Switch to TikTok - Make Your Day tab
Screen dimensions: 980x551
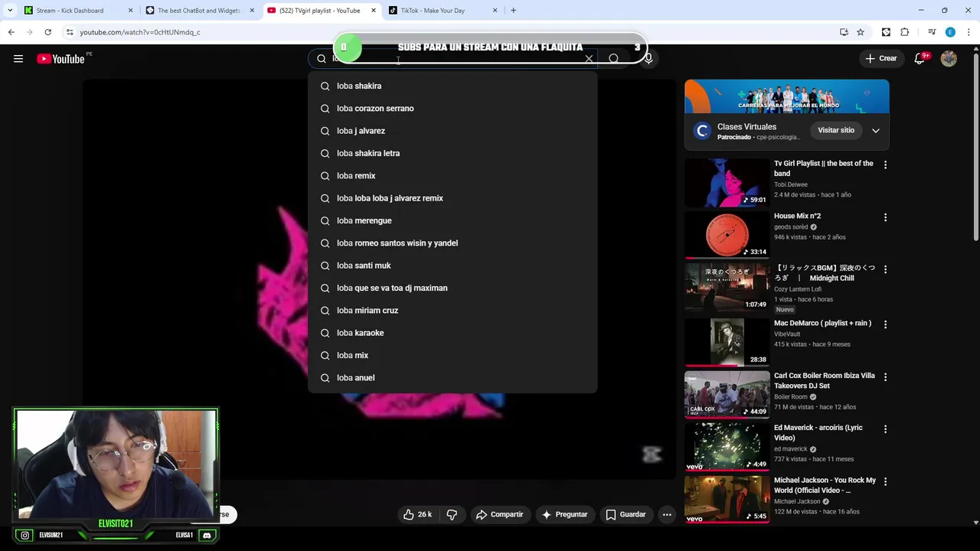tap(443, 11)
